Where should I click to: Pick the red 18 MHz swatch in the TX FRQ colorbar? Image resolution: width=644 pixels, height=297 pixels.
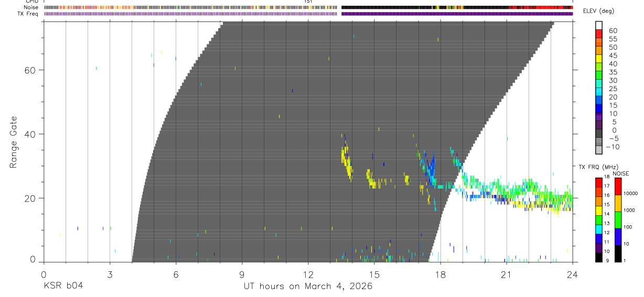(599, 182)
